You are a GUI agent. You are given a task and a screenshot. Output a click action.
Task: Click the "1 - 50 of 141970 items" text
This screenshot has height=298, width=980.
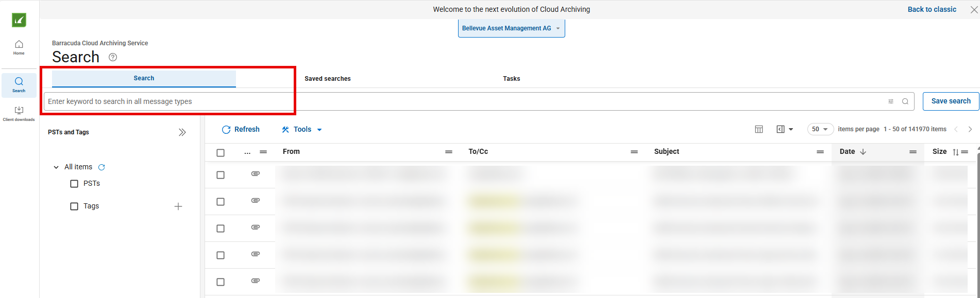coord(915,129)
